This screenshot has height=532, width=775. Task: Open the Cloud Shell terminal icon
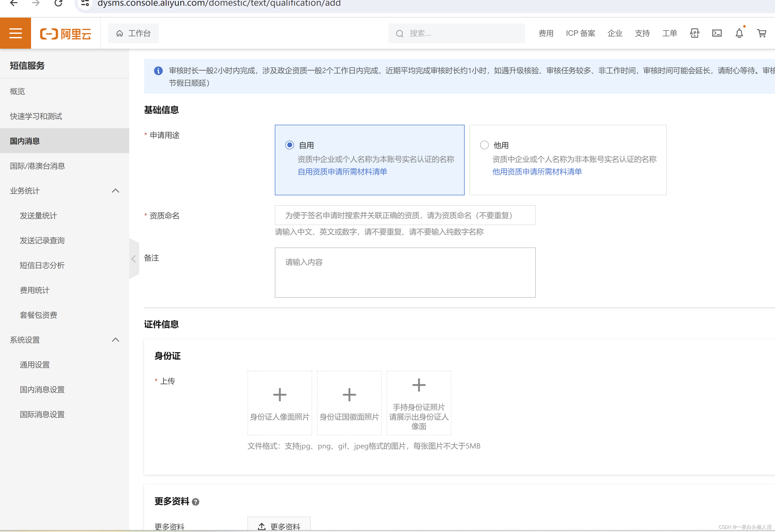pyautogui.click(x=717, y=33)
